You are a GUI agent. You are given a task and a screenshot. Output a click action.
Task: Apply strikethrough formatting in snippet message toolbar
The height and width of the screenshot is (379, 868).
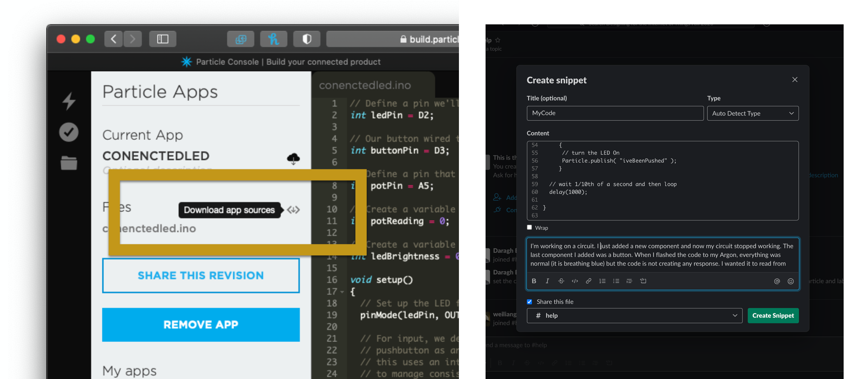pos(561,281)
